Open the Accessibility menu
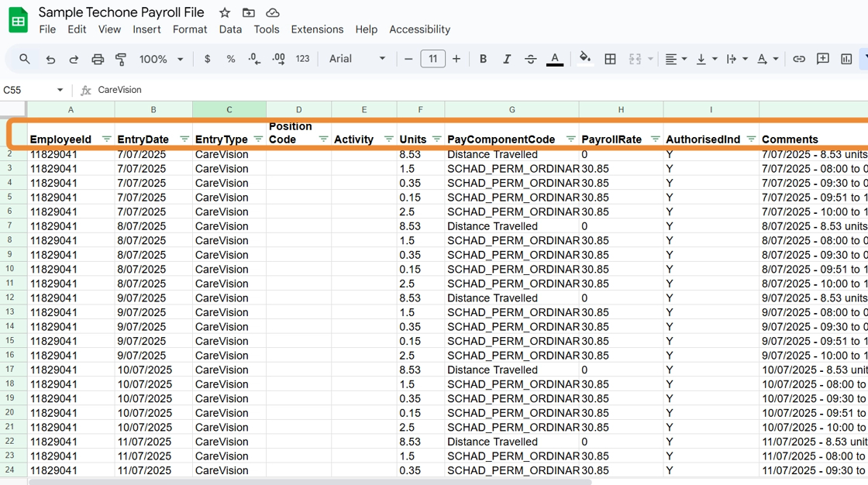Screen dimensions: 868x485 tap(419, 29)
